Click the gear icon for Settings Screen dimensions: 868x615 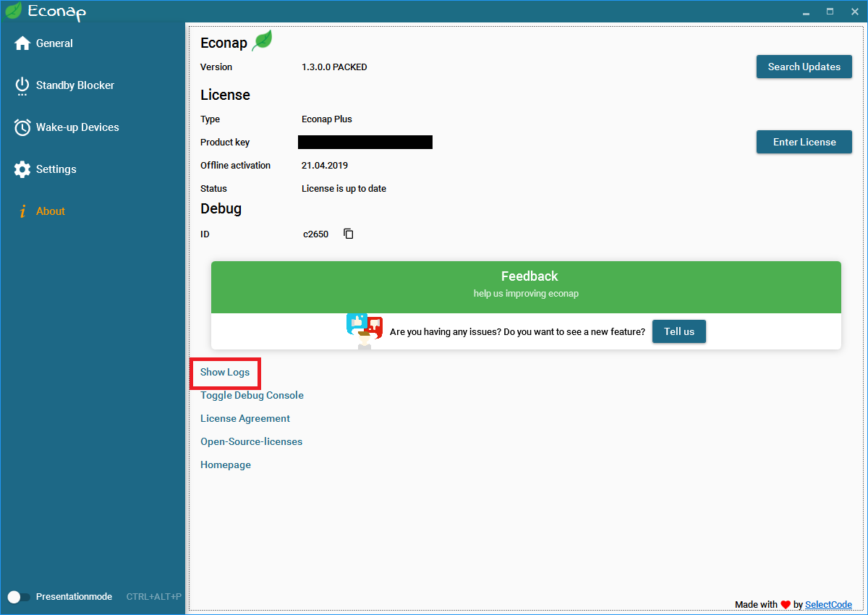point(22,169)
